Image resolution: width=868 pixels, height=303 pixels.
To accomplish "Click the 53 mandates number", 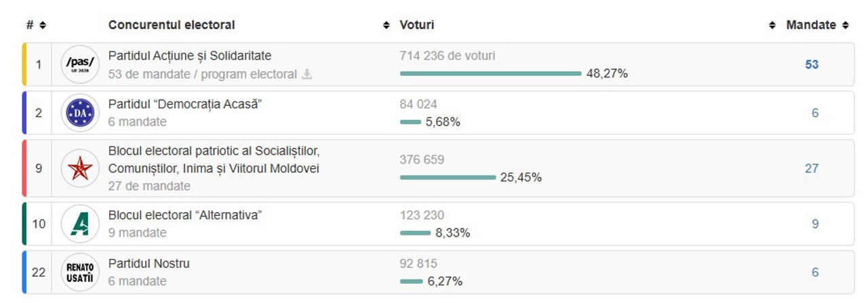I will tap(812, 64).
